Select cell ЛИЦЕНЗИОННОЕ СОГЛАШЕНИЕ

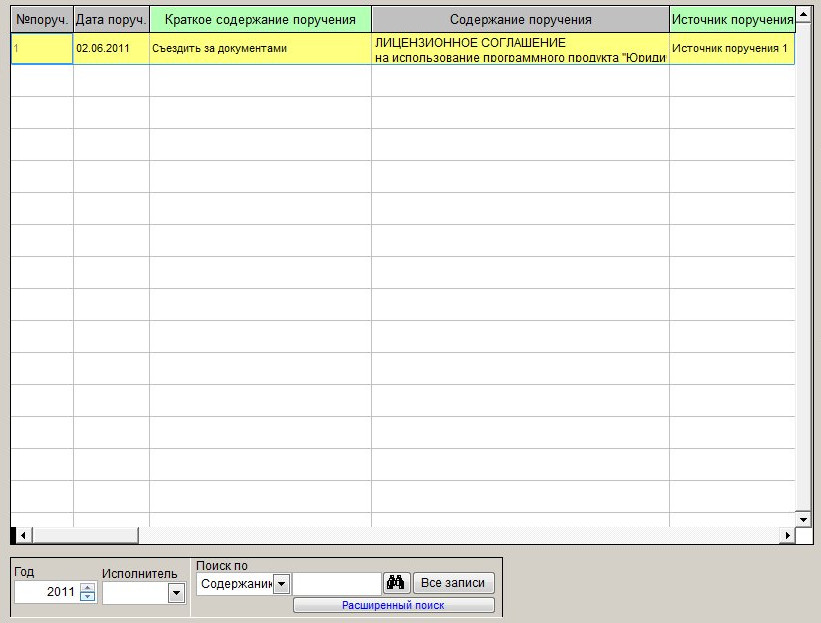pos(520,49)
